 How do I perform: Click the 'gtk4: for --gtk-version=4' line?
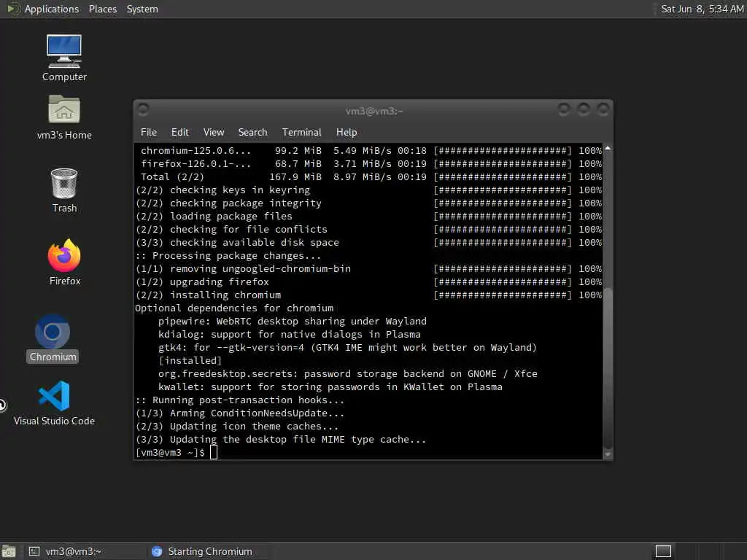347,348
